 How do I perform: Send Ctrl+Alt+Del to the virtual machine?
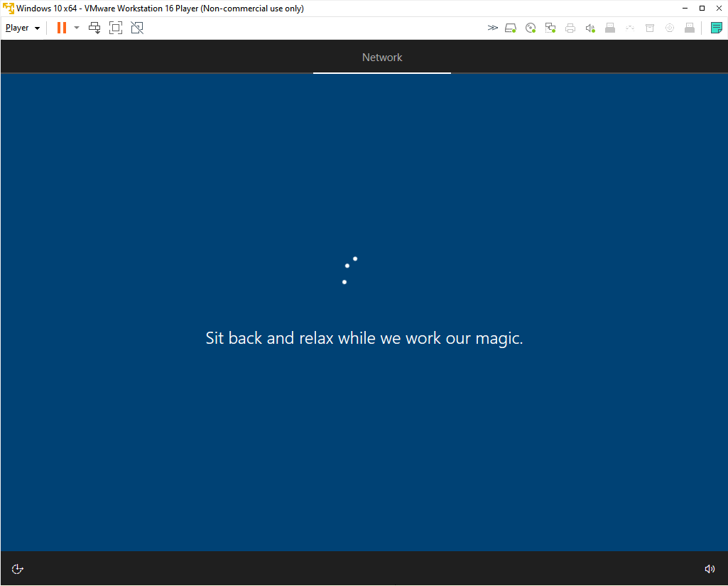(94, 28)
